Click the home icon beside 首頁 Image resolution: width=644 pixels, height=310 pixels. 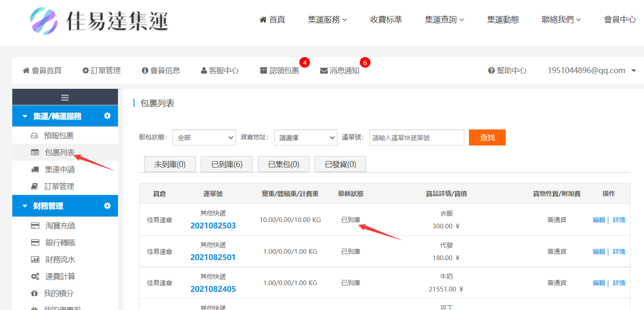coord(263,19)
